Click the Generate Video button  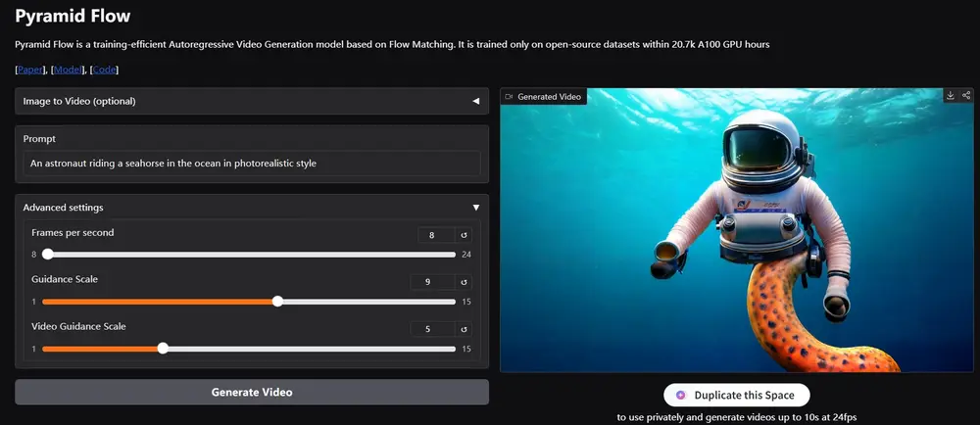252,392
